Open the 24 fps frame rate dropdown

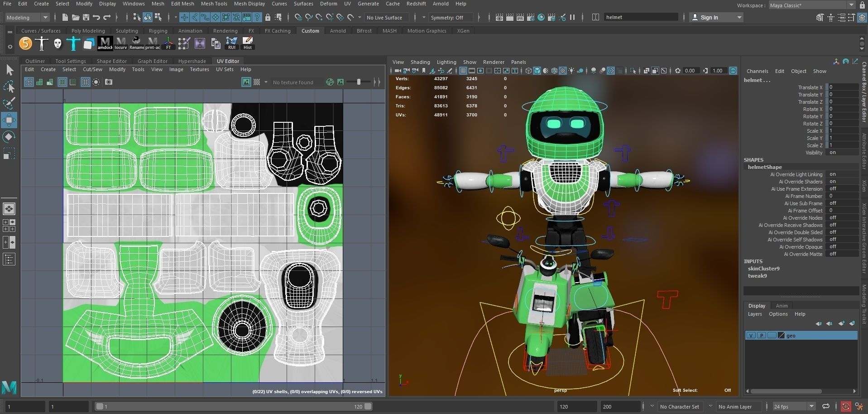(794, 406)
